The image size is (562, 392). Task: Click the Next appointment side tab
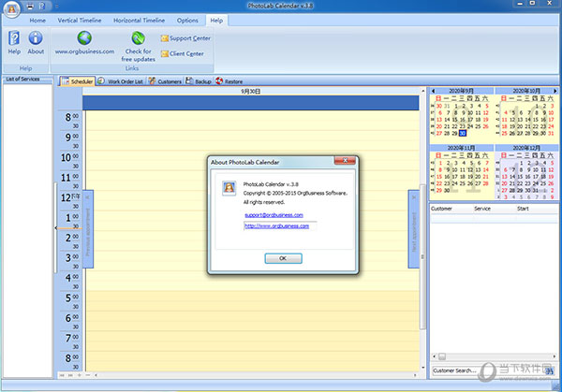point(414,229)
